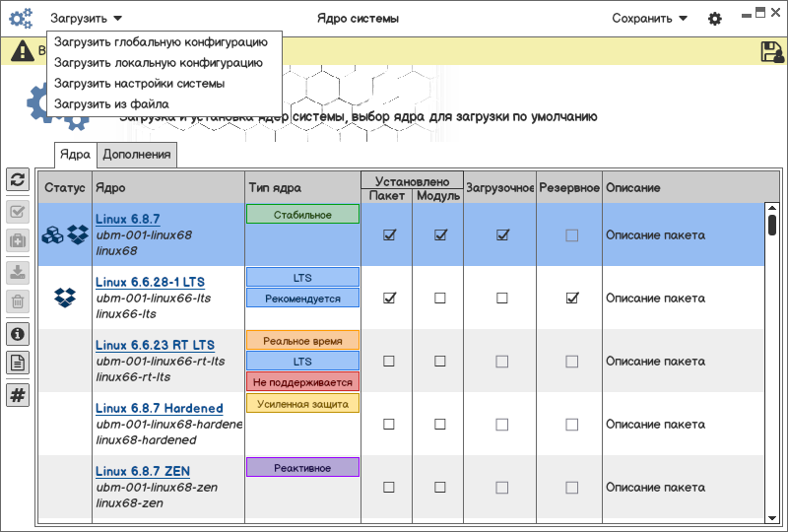Choose Загрузить локальную конфигурацию
Image resolution: width=788 pixels, height=532 pixels.
pos(159,63)
